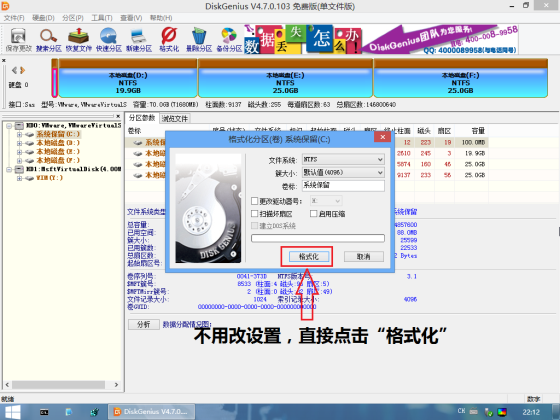Toggle the 更改驱动器号 checkbox

pyautogui.click(x=254, y=201)
